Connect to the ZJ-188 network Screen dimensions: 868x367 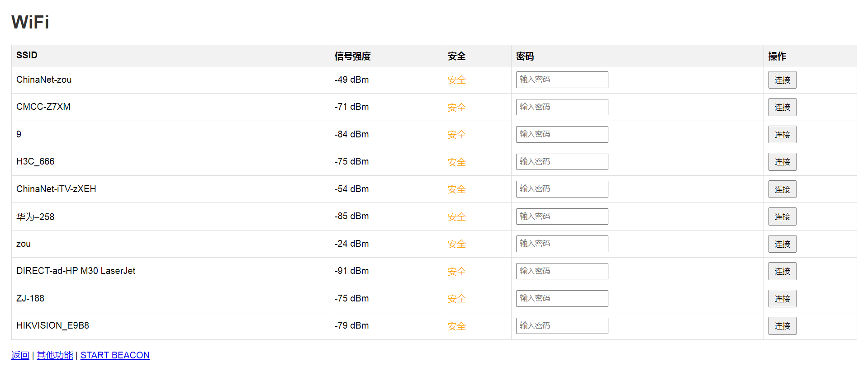(x=782, y=299)
